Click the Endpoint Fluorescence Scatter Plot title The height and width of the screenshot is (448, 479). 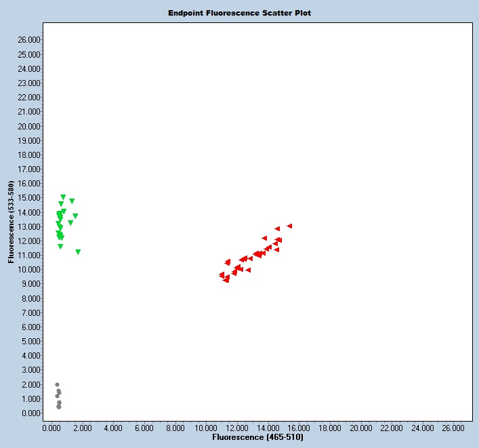pyautogui.click(x=240, y=13)
